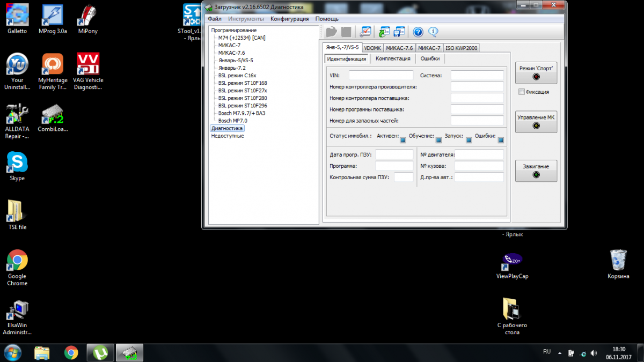
Task: Open the 'С рабочего стола' desktop folder
Action: click(x=512, y=316)
